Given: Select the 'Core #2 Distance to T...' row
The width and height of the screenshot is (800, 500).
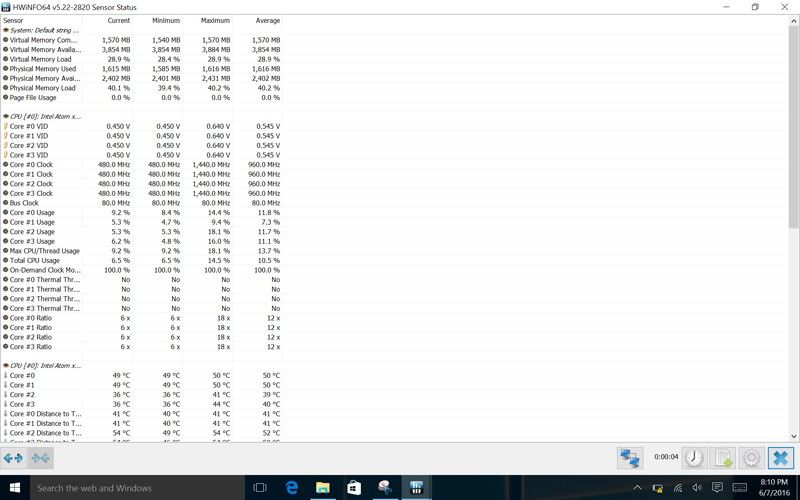Looking at the screenshot, I should (x=141, y=433).
